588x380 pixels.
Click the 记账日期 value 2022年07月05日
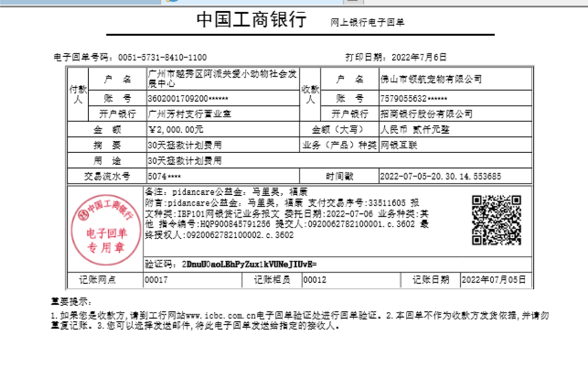(x=493, y=280)
